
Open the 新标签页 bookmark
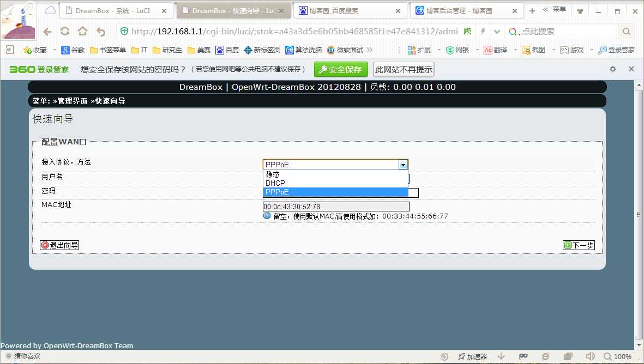tap(262, 50)
